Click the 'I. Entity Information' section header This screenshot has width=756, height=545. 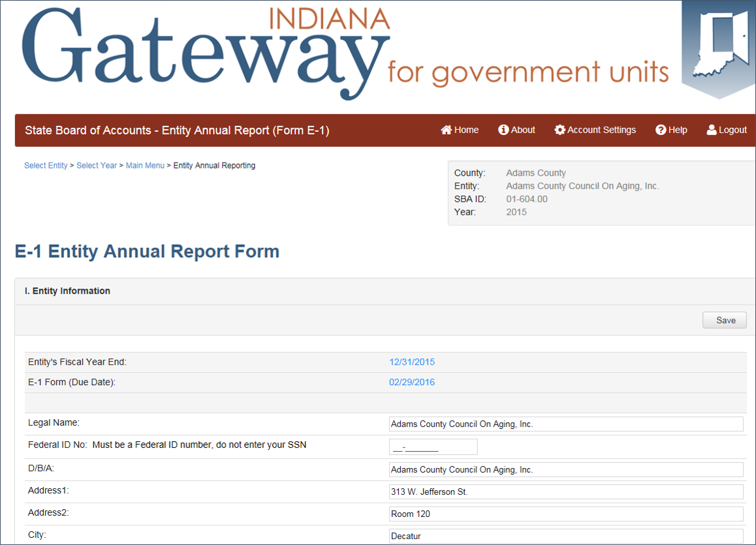[67, 290]
